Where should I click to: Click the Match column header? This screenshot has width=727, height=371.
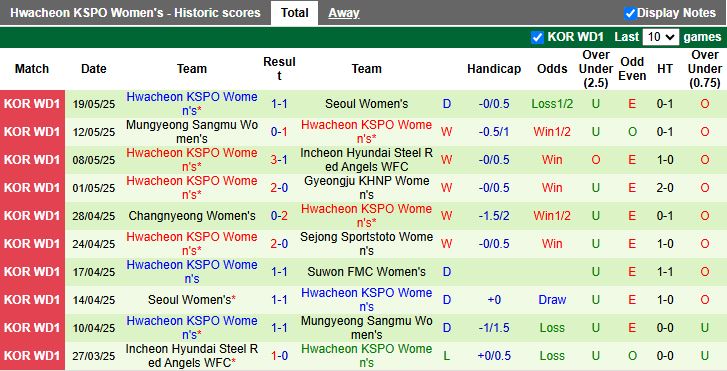(32, 69)
